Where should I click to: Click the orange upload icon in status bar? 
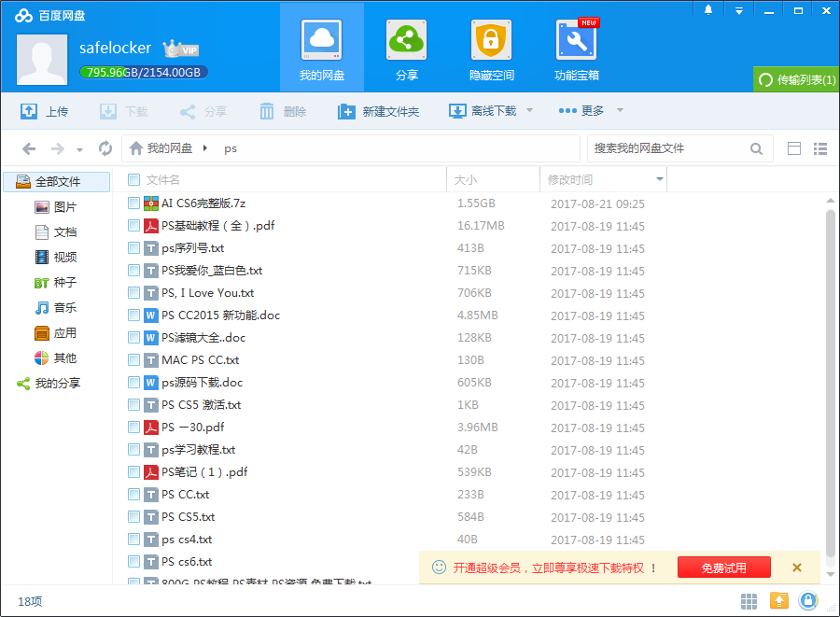[779, 601]
